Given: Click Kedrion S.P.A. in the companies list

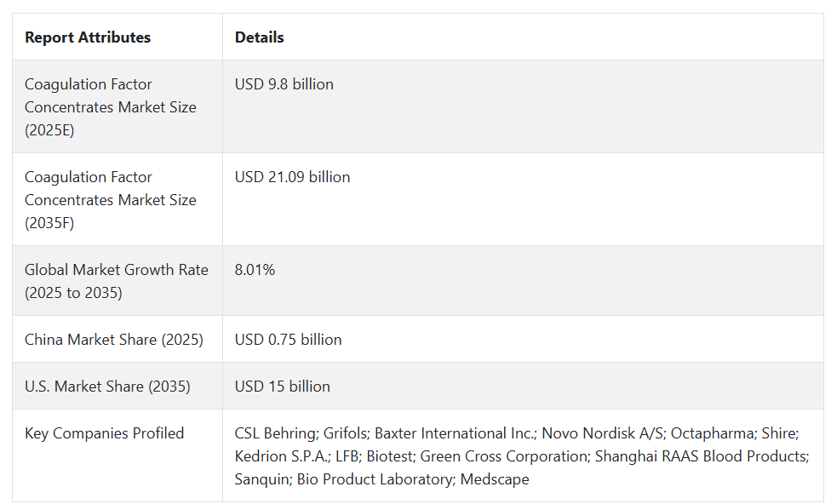Looking at the screenshot, I should coord(281,456).
